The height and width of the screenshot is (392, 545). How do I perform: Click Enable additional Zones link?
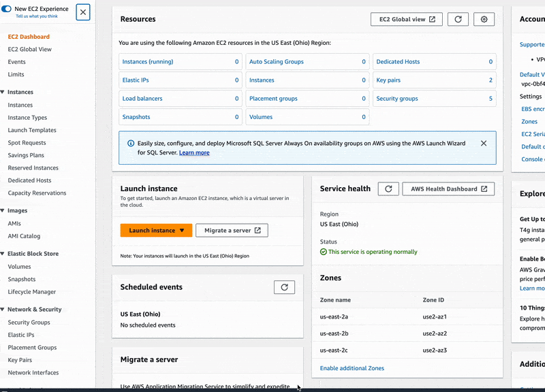(x=352, y=368)
